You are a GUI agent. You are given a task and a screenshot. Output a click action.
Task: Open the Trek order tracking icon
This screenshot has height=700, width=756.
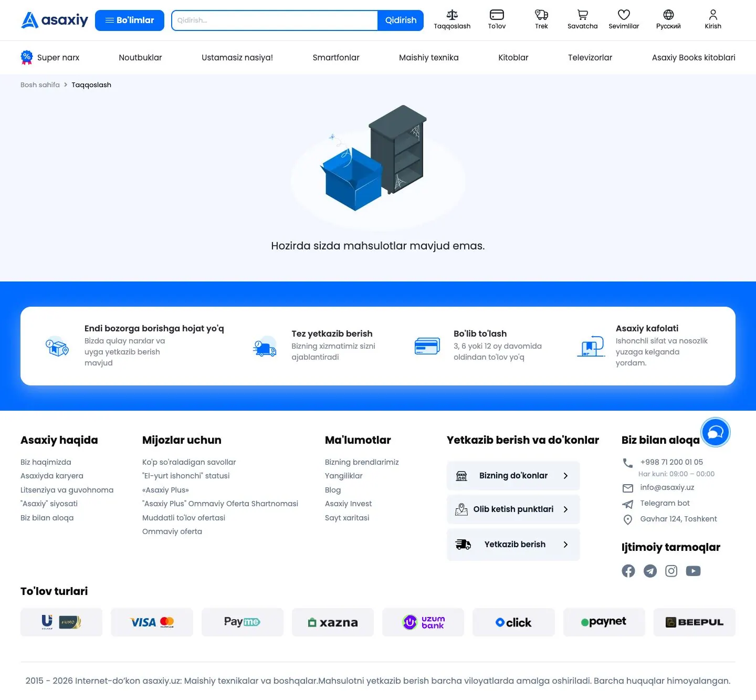pyautogui.click(x=541, y=20)
